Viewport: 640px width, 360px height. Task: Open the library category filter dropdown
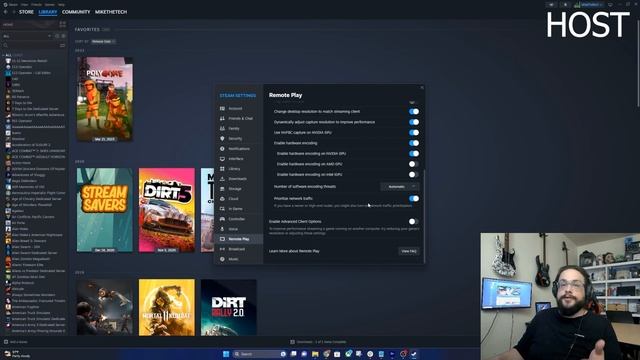point(27,36)
